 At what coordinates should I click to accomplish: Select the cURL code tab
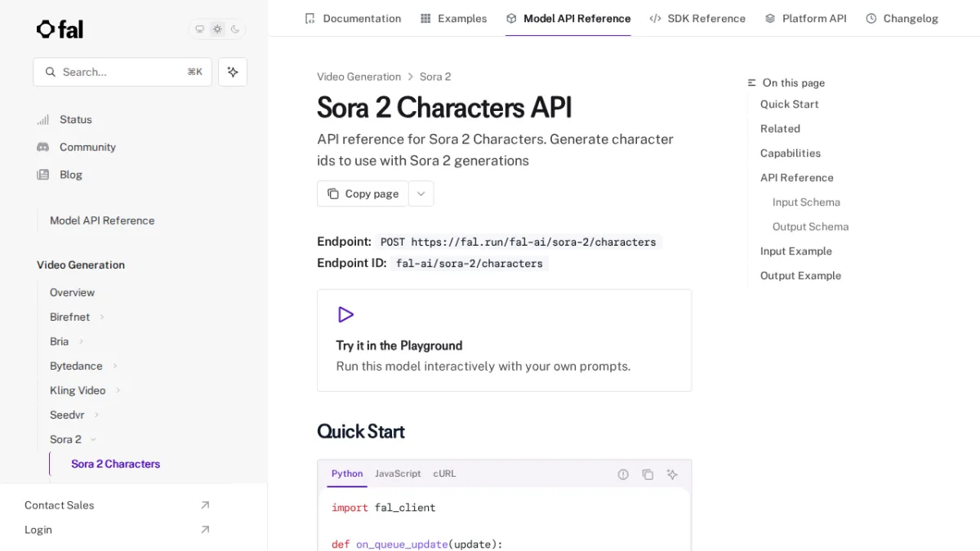444,473
